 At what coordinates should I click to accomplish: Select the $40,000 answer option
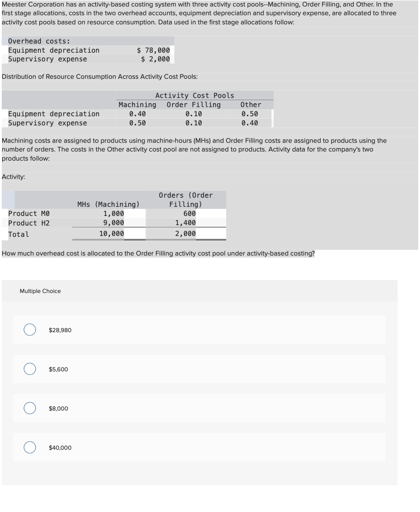click(30, 447)
